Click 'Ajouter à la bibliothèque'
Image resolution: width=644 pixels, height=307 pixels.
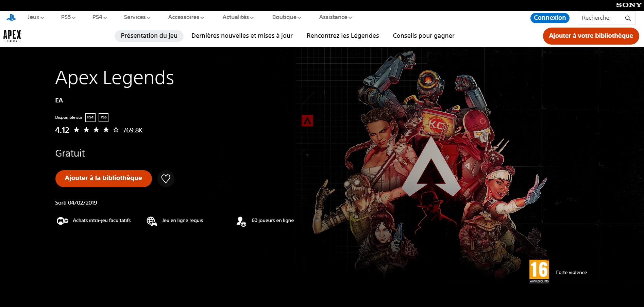pyautogui.click(x=103, y=178)
